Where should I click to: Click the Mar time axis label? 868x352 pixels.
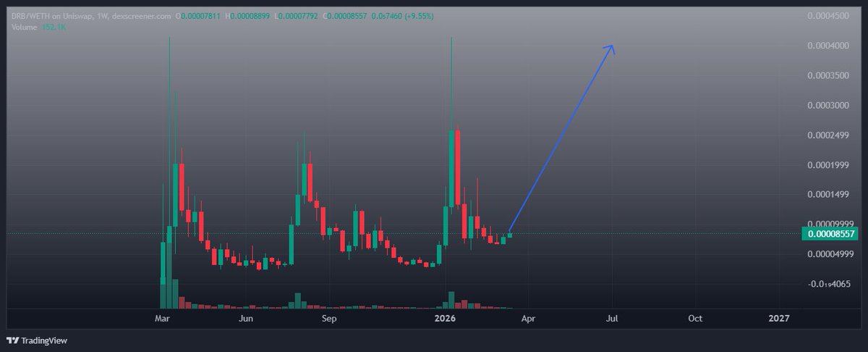163,318
